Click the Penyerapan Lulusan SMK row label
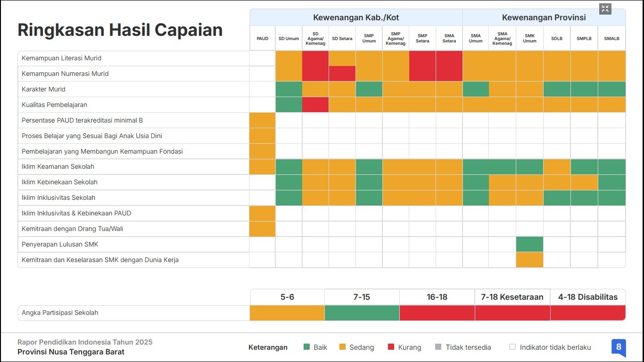Viewport: 644px width, 362px height. point(60,245)
